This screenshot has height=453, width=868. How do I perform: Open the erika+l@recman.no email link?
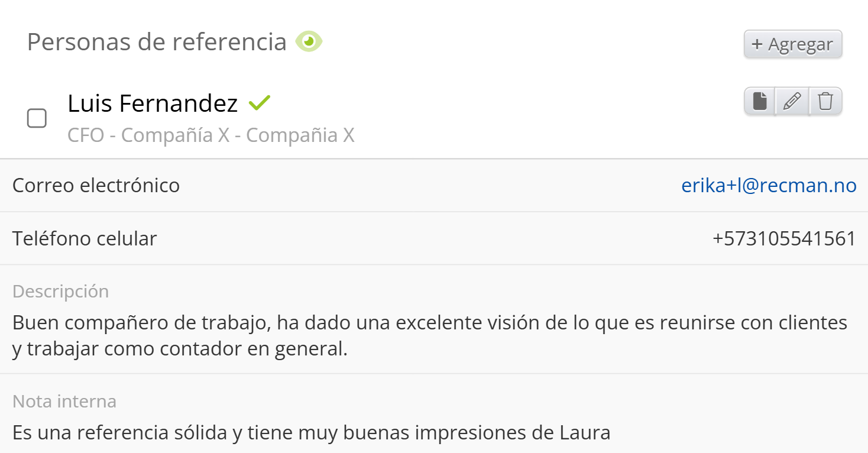[x=769, y=186]
